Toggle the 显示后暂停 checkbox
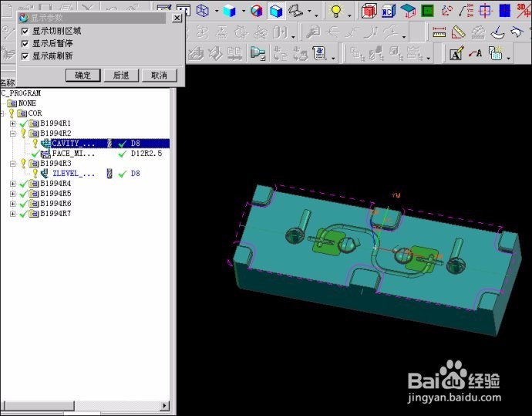Screen dimensions: 532x416 [25, 44]
